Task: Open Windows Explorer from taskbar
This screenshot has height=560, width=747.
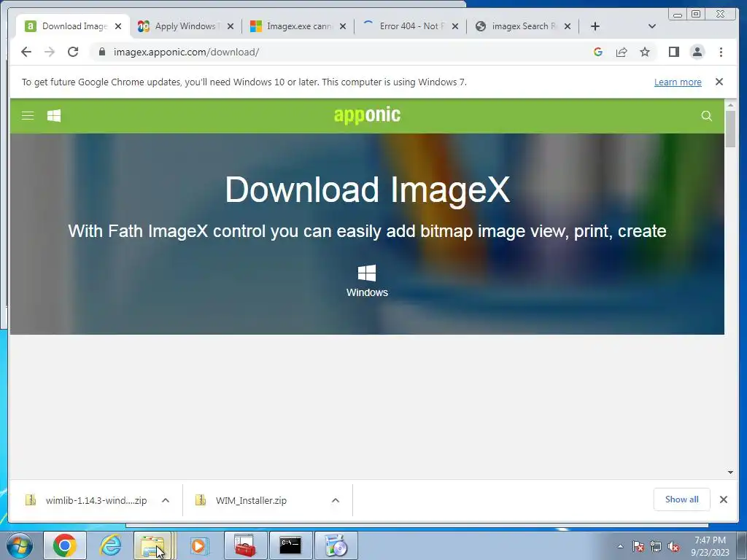Action: point(153,545)
